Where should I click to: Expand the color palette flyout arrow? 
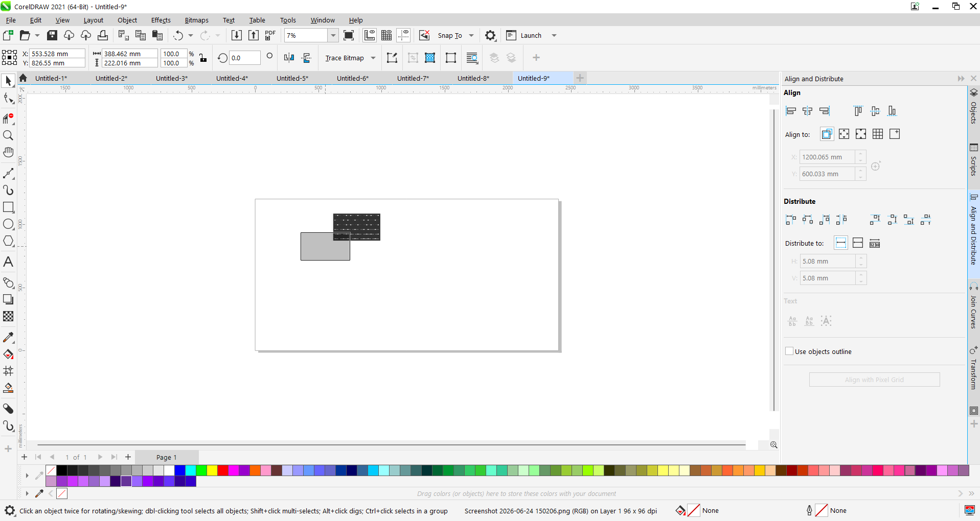[27, 476]
